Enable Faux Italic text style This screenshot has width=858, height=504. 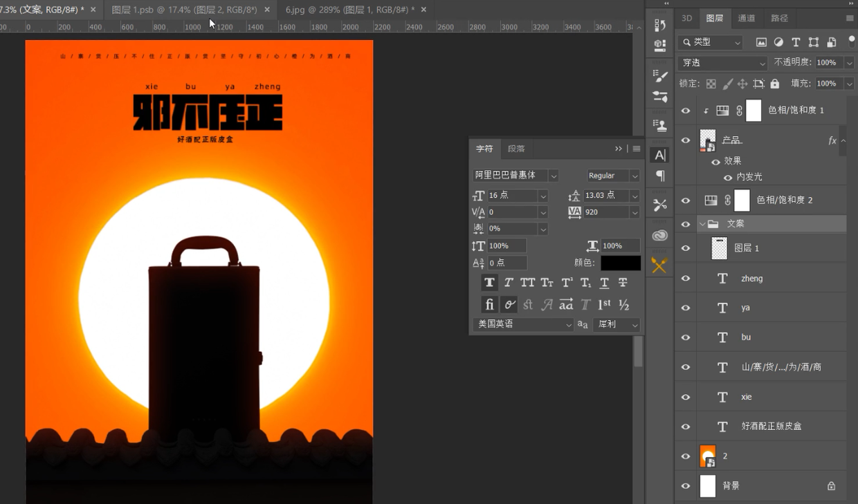509,283
